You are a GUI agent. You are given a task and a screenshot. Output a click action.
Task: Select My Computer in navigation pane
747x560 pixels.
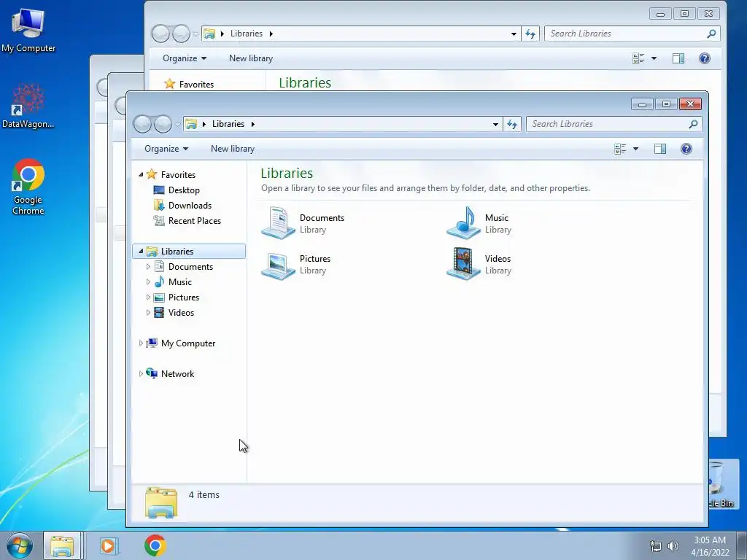(x=187, y=343)
